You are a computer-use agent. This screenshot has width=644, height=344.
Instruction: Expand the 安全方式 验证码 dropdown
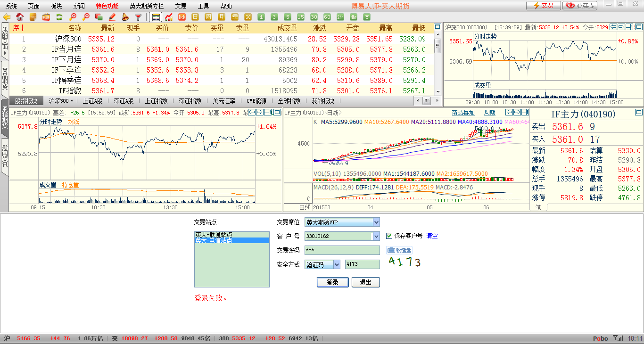336,264
